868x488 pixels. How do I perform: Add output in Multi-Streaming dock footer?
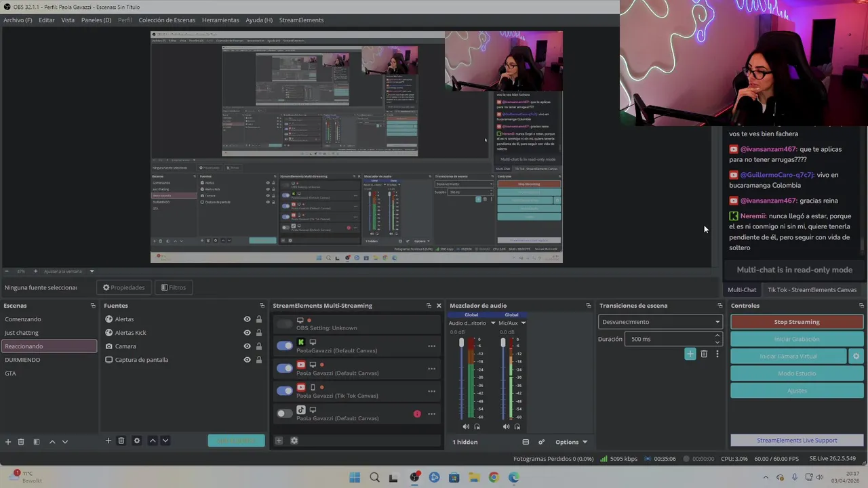click(279, 441)
